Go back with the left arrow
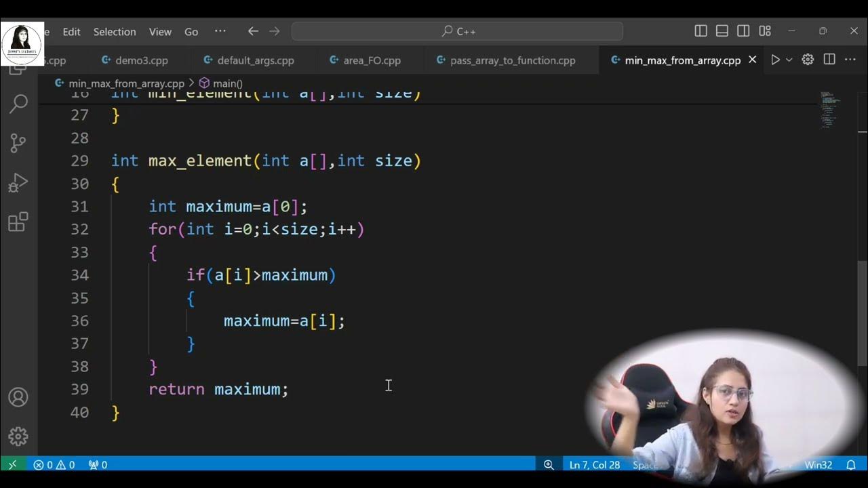The height and width of the screenshot is (488, 868). click(253, 31)
